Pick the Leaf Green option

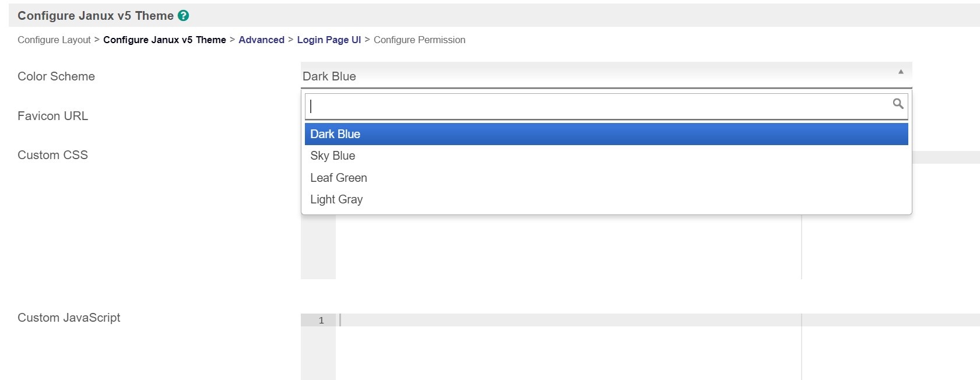coord(339,178)
